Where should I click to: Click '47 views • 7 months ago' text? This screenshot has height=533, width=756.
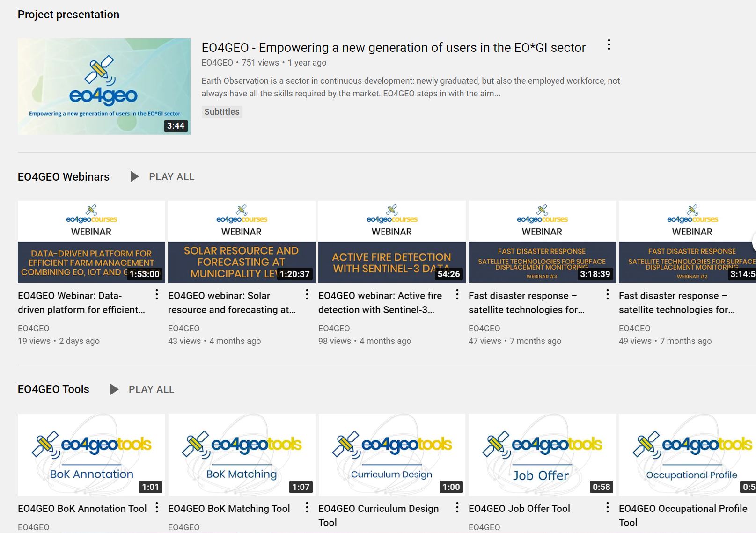[x=515, y=341]
